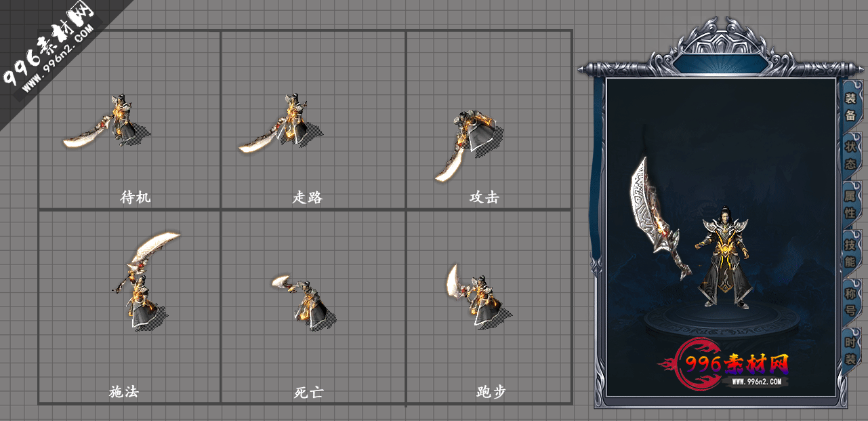Select the 属性 tab
This screenshot has height=421, width=868.
coord(850,204)
